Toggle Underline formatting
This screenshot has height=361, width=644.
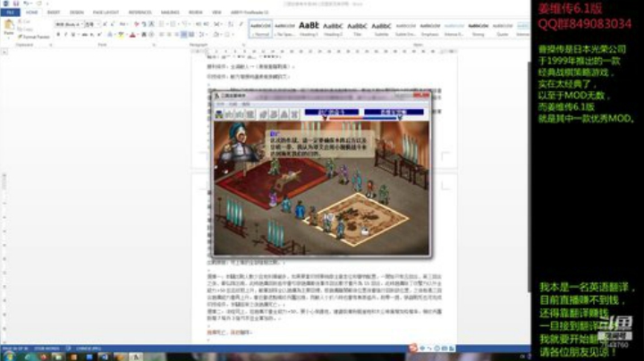tap(73, 35)
